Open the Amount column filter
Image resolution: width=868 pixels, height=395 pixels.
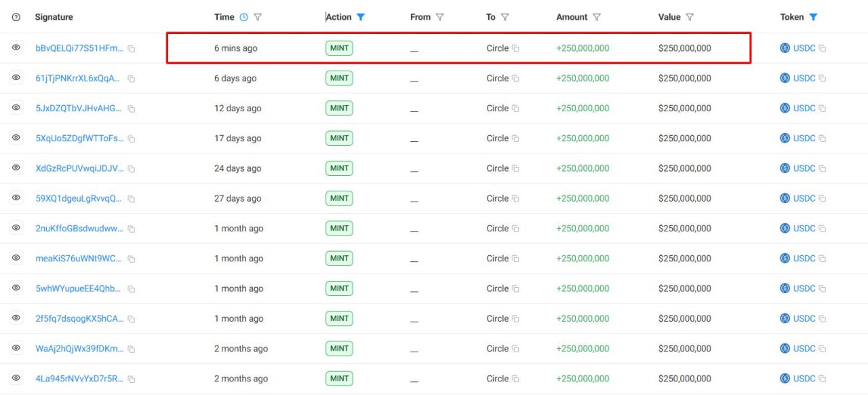coord(597,17)
